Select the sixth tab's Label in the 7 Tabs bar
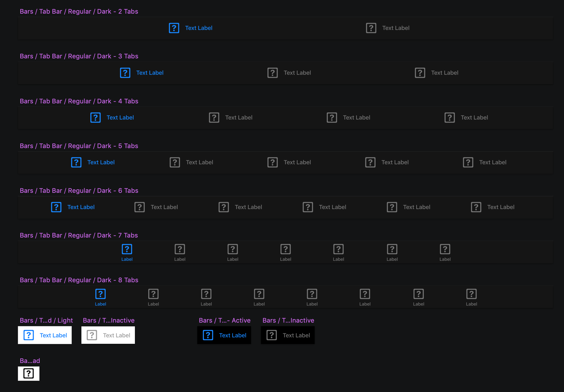Image resolution: width=564 pixels, height=392 pixels. [392, 259]
